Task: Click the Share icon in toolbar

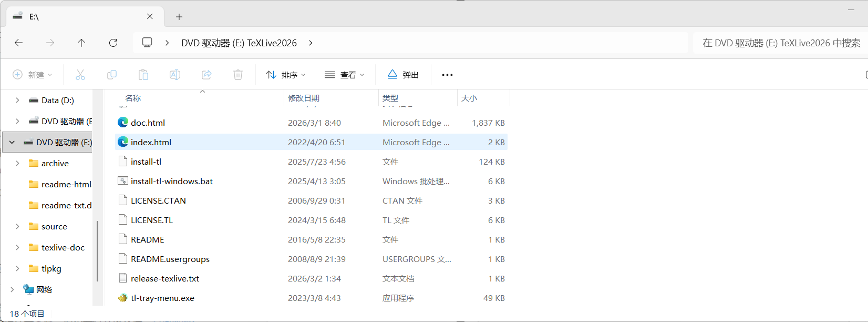Action: 206,75
